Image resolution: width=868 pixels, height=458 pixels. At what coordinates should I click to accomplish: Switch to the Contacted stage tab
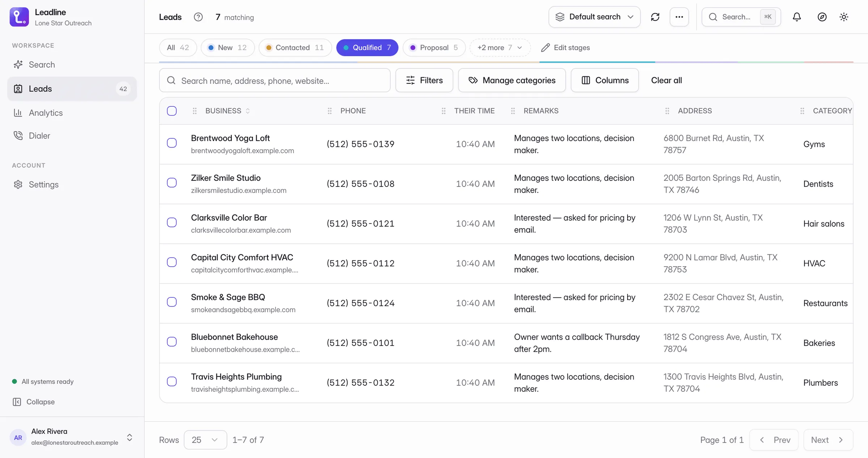tap(295, 48)
